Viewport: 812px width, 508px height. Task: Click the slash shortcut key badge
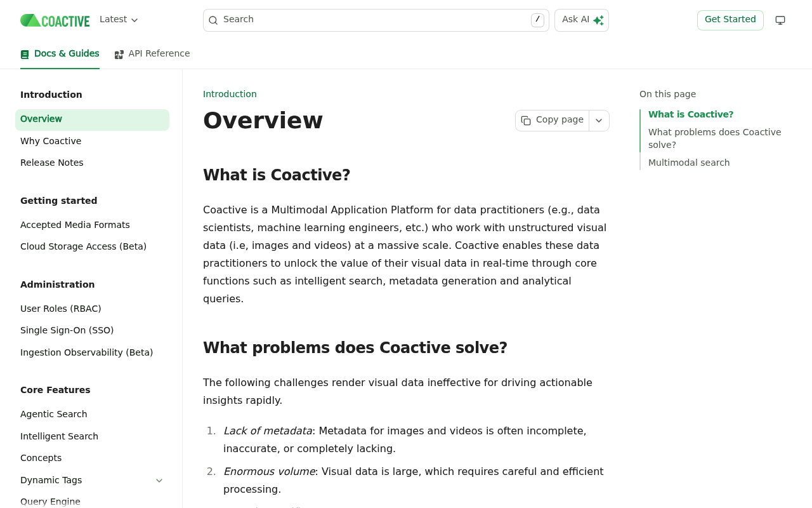537,20
